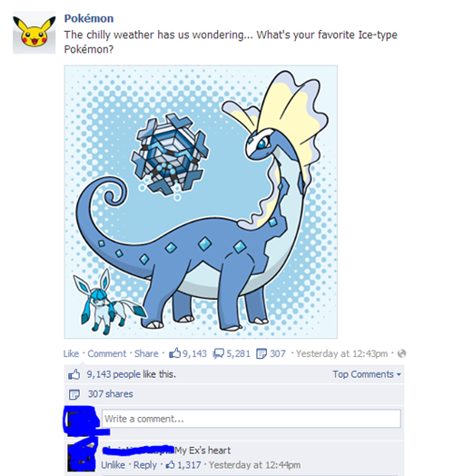Open the Ice-type Pokémon artwork image
The height and width of the screenshot is (476, 454).
(x=201, y=202)
